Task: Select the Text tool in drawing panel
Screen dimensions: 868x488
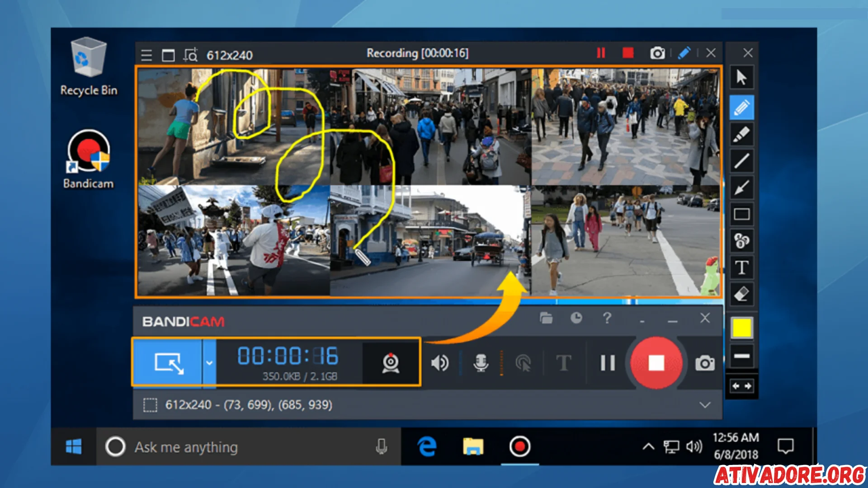Action: click(741, 267)
